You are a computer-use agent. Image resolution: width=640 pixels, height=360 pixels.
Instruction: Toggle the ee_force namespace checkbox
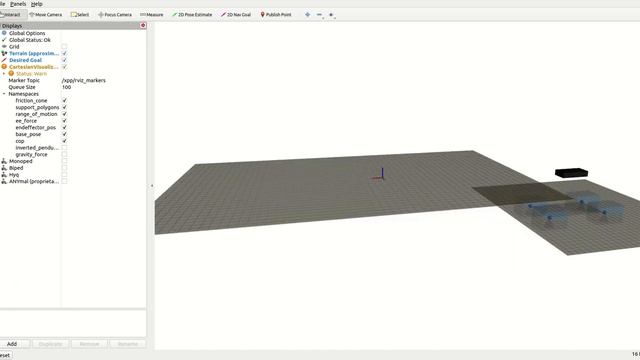(x=64, y=121)
